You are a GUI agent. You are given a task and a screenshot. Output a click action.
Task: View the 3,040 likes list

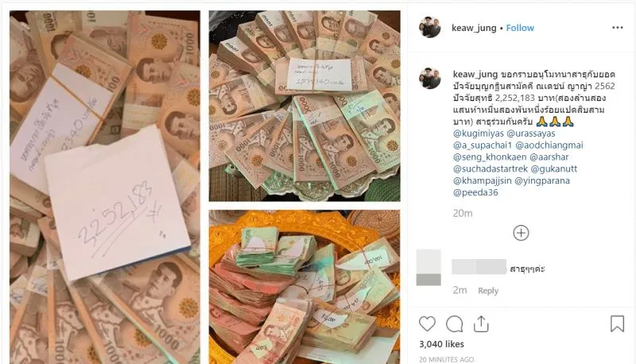tap(441, 344)
